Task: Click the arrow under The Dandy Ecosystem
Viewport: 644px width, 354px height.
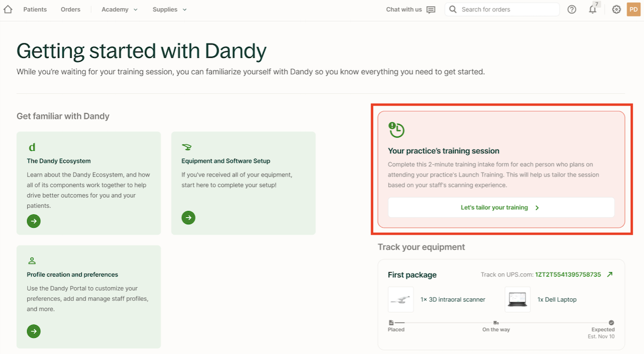Action: point(34,222)
